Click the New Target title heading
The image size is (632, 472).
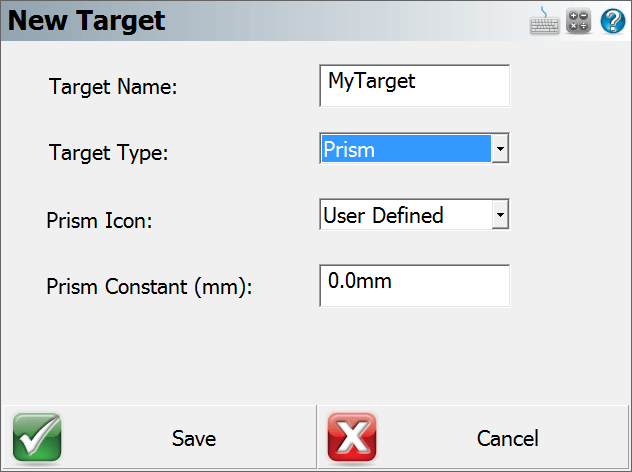tap(87, 21)
